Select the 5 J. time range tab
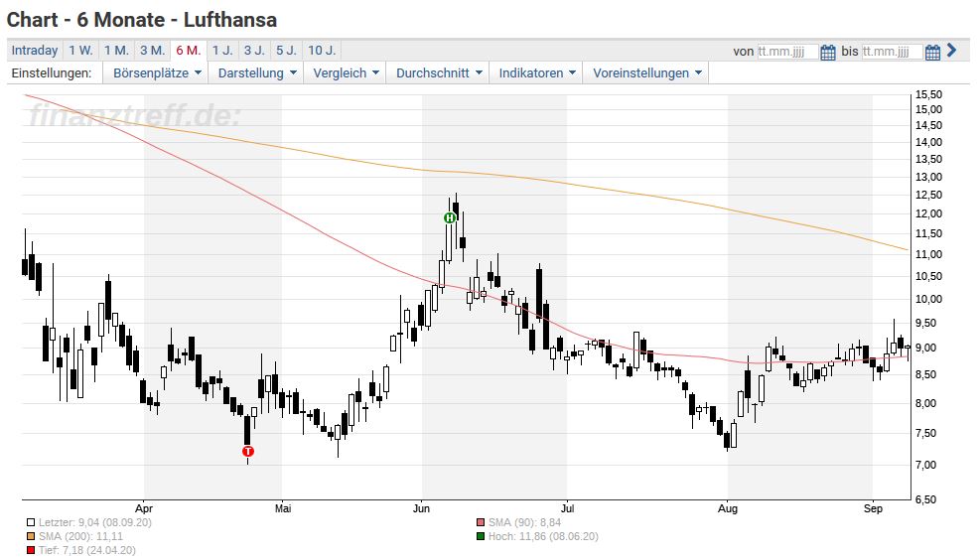 click(286, 51)
